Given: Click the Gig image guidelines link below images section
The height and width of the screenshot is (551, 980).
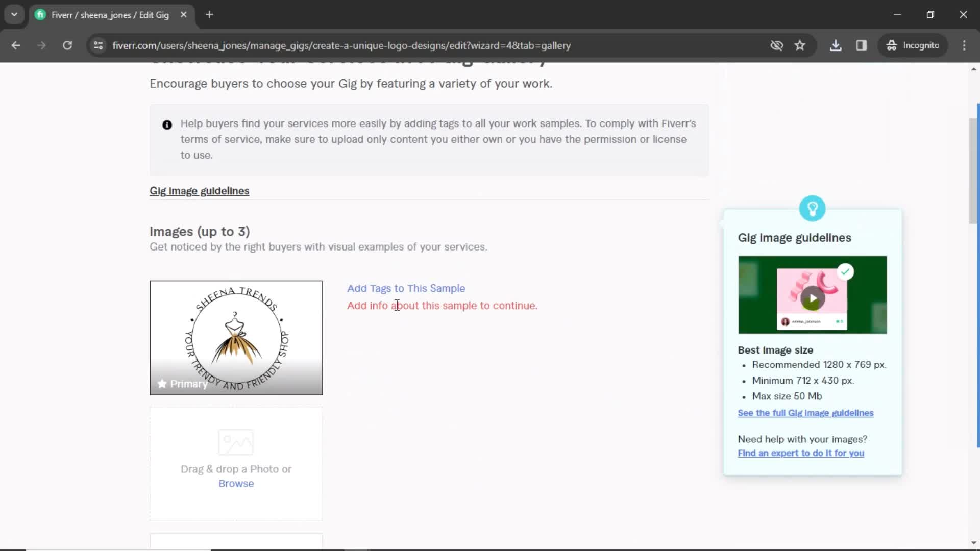Looking at the screenshot, I should (x=199, y=190).
